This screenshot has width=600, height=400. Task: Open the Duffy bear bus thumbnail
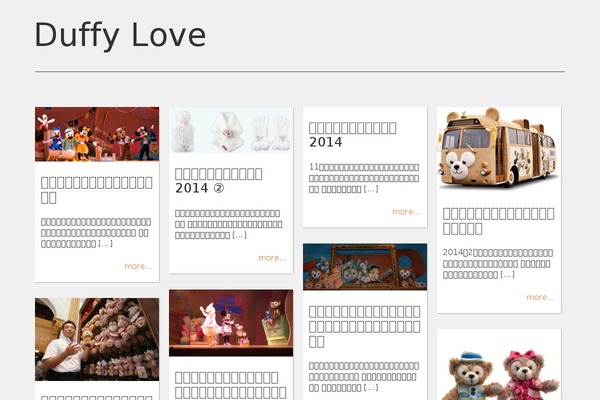pyautogui.click(x=499, y=147)
